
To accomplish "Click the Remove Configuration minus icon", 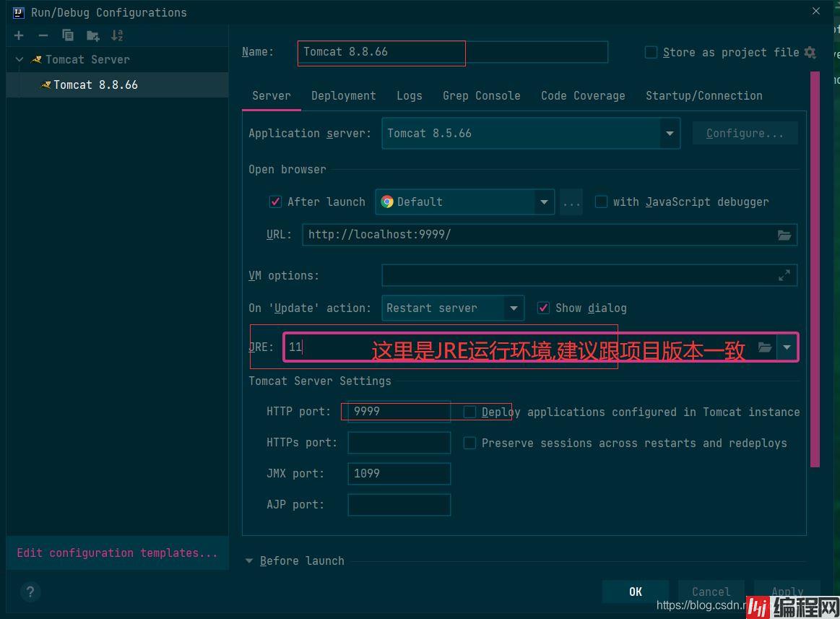I will click(43, 35).
